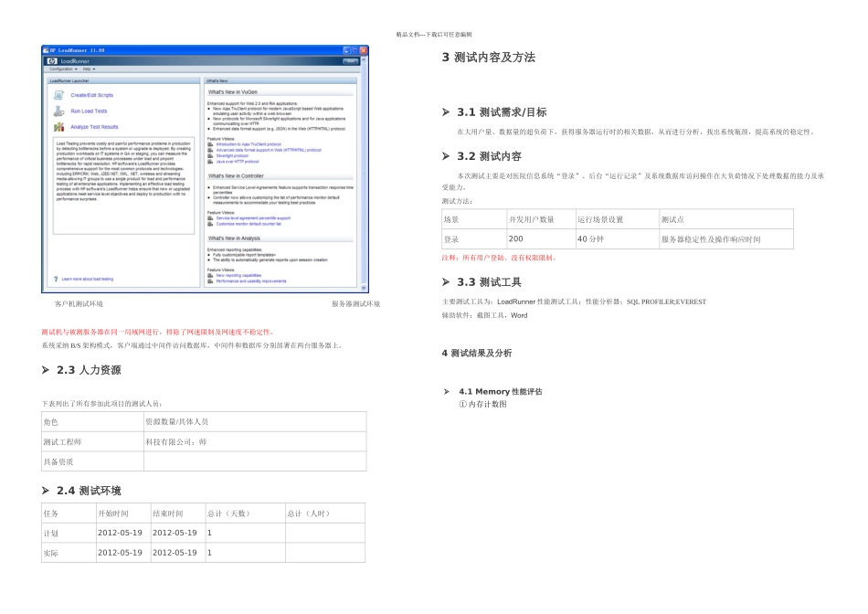Click the Create/Edit Scripts icon
This screenshot has width=868, height=614.
[x=58, y=95]
